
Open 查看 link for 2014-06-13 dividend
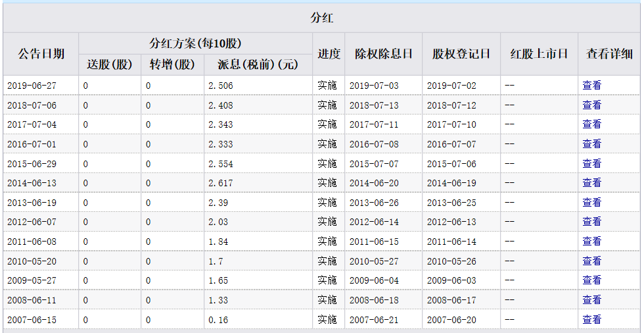591,182
